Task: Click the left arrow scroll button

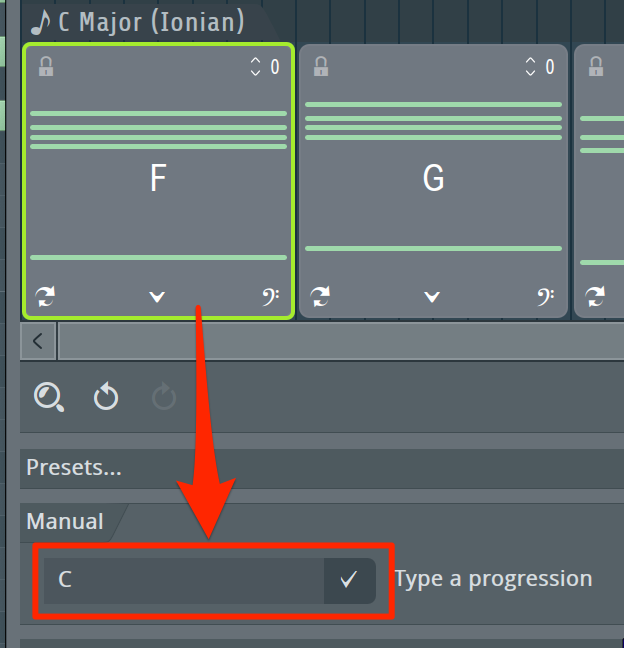Action: point(38,341)
